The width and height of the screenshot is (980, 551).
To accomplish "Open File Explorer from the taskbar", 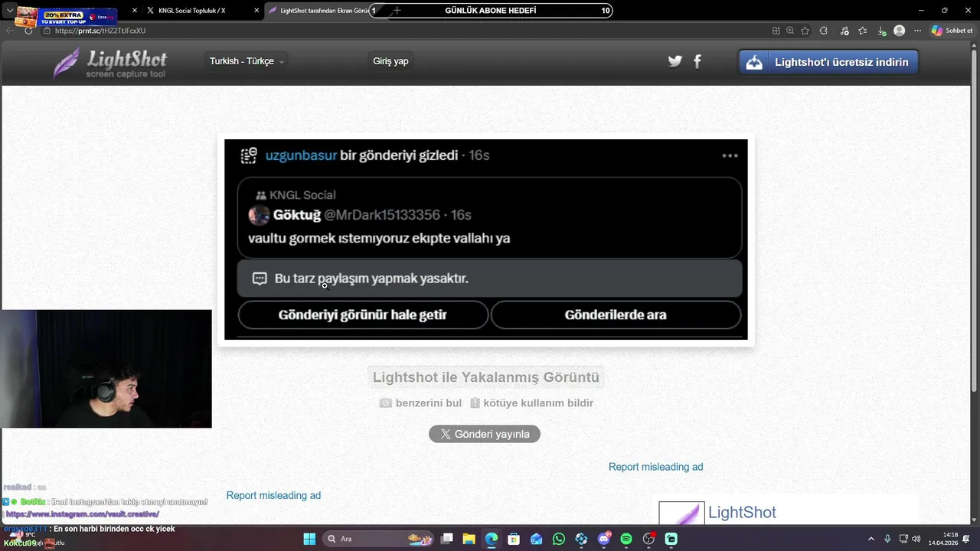I will (469, 539).
